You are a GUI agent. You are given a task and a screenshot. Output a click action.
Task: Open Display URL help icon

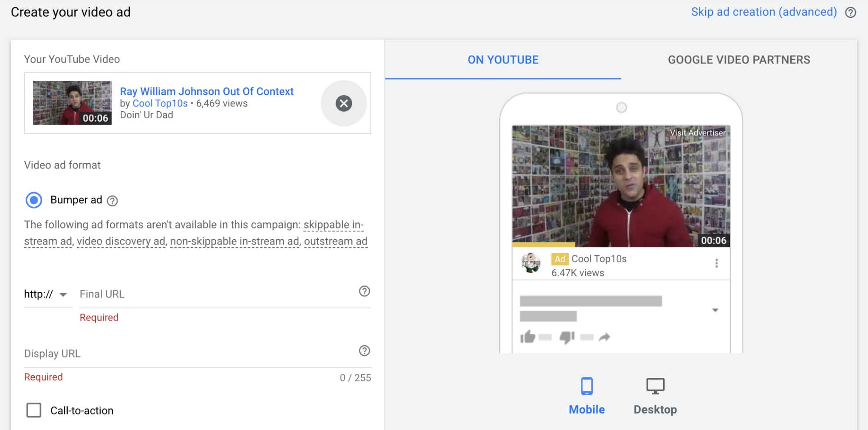pos(364,351)
